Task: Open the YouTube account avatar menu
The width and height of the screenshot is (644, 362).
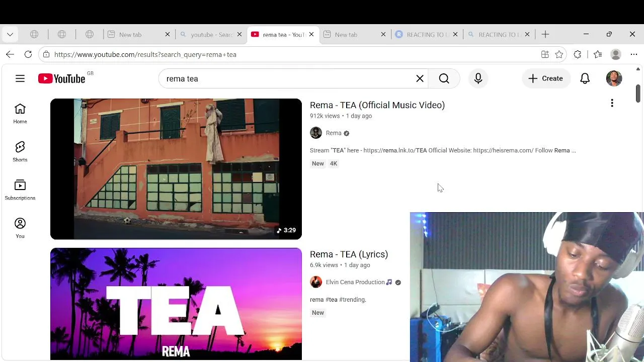Action: tap(614, 78)
